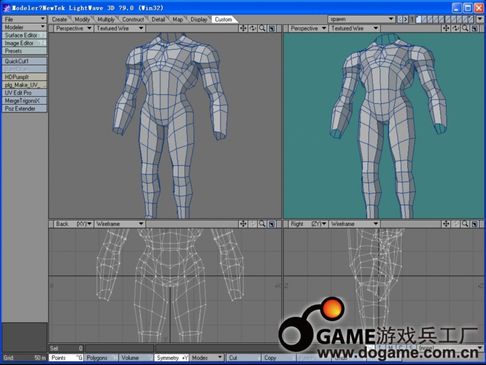Open the Modes dropdown

point(207,358)
